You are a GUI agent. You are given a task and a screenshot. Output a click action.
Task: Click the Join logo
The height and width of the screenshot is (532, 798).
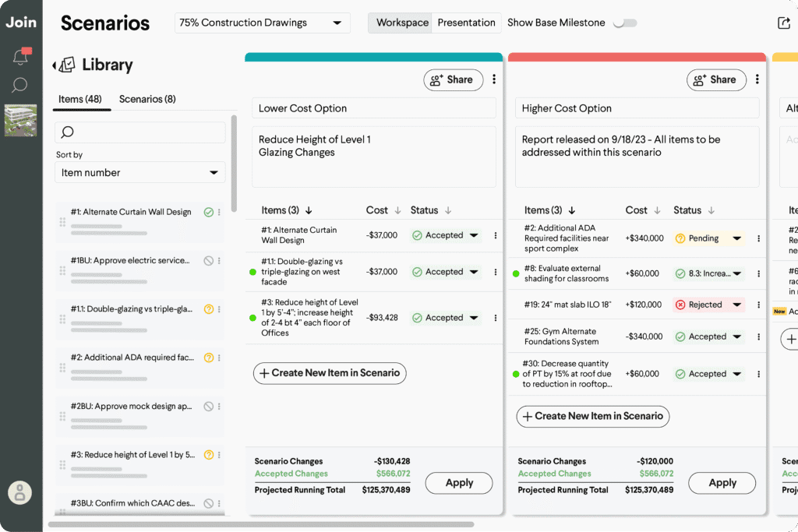click(21, 23)
